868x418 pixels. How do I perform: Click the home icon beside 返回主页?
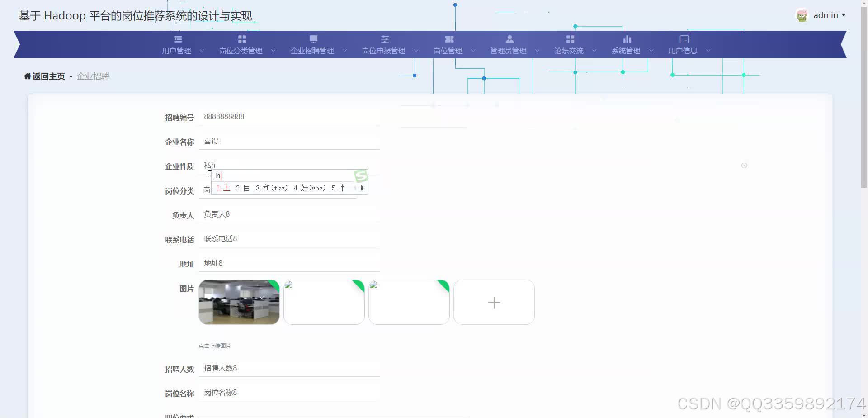(x=27, y=76)
